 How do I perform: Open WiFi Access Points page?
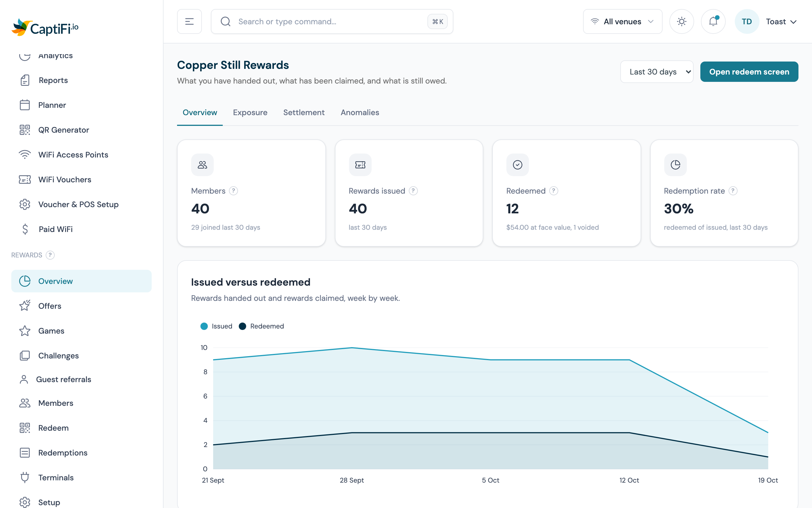[x=81, y=155]
